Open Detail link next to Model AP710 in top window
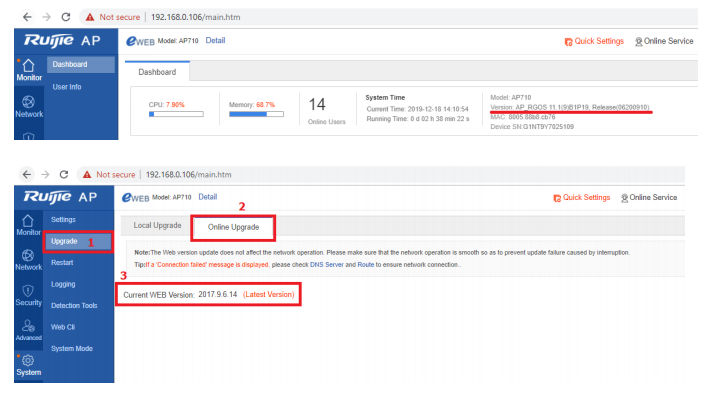 215,40
